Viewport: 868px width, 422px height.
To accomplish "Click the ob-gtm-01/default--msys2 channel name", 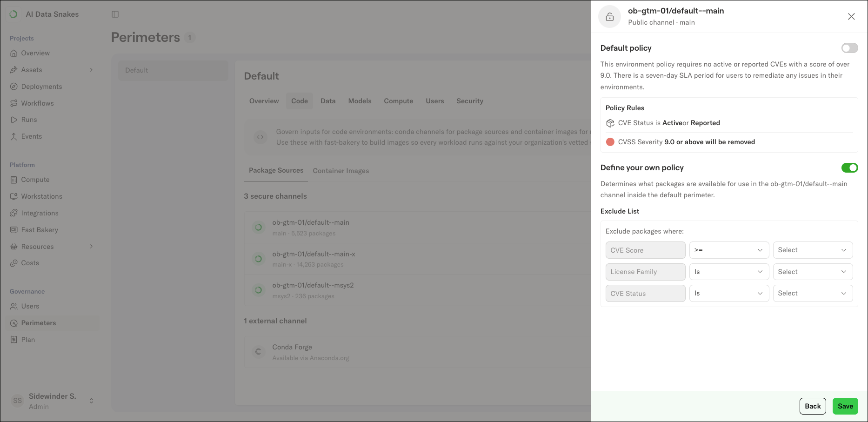I will [x=313, y=285].
